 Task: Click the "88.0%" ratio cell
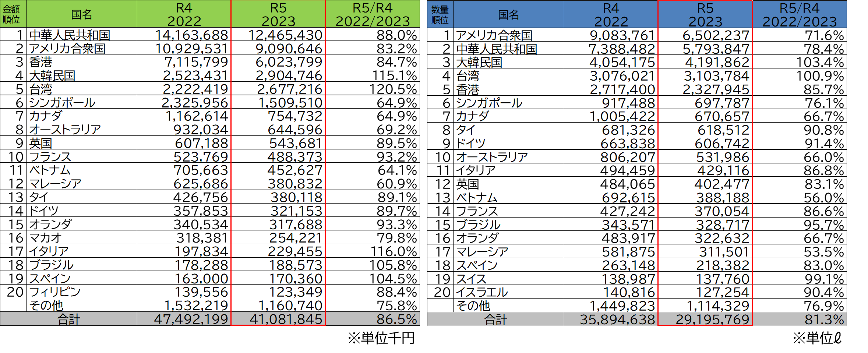pos(373,35)
